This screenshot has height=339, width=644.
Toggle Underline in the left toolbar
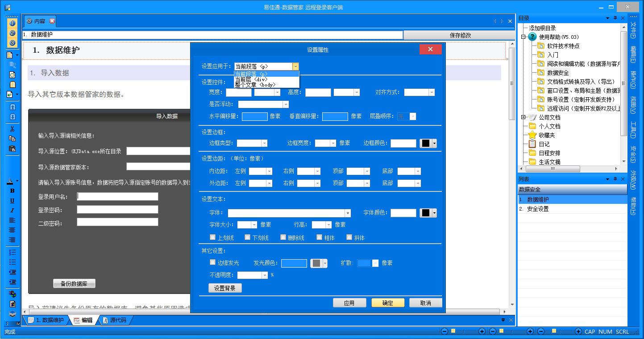click(x=12, y=201)
